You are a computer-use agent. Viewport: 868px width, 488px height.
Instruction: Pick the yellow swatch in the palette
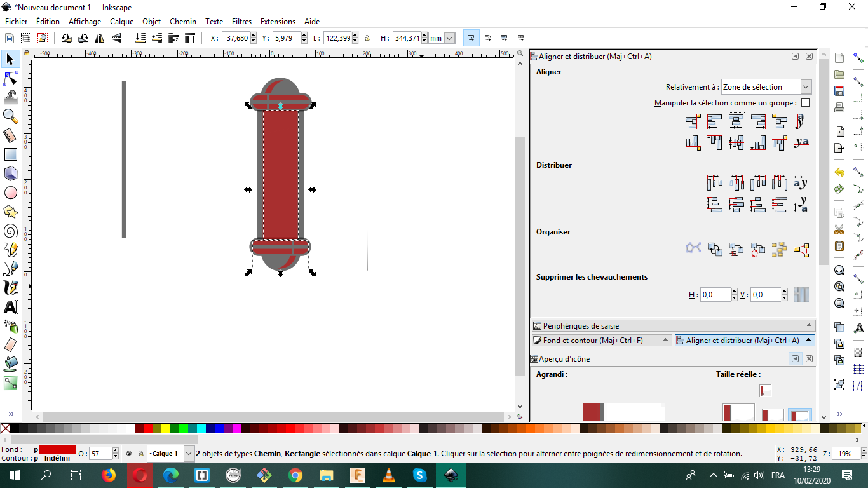click(x=165, y=428)
